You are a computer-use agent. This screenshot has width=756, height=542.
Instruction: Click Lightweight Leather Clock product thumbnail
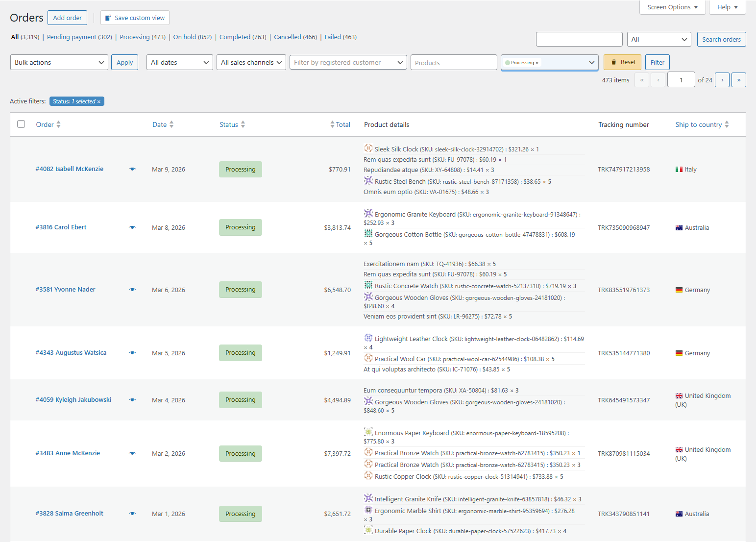(x=368, y=338)
